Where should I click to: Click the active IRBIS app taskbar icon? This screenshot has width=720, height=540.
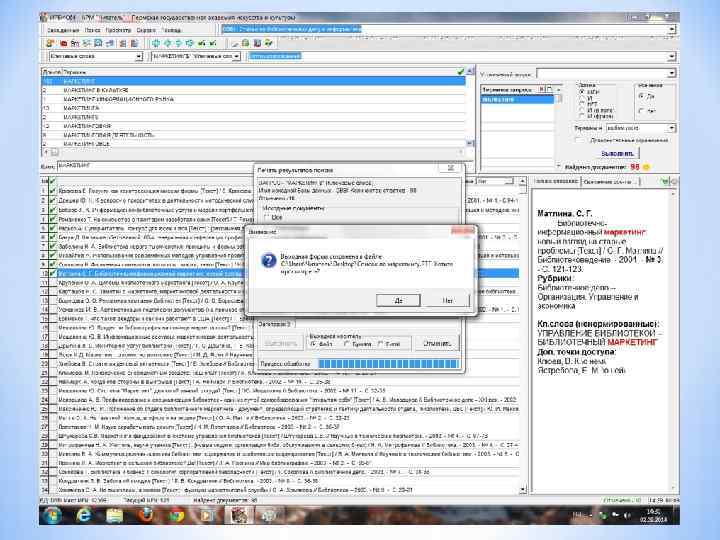(x=238, y=515)
